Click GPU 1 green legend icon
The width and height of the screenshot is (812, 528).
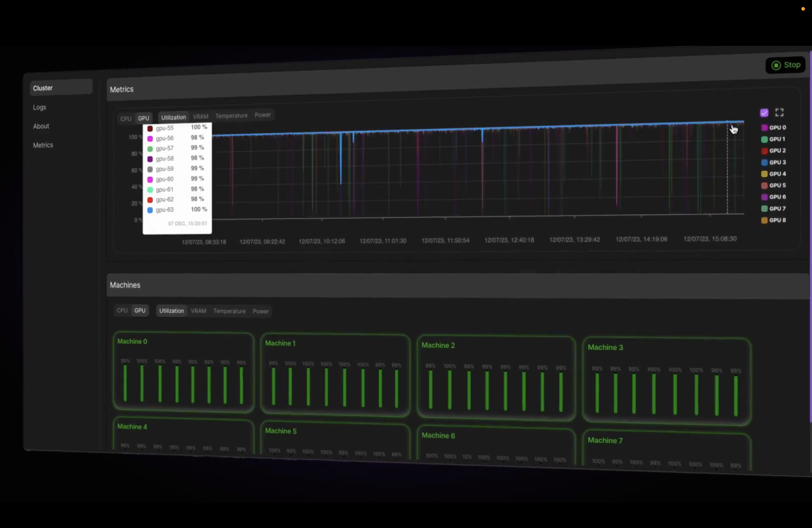pos(764,139)
